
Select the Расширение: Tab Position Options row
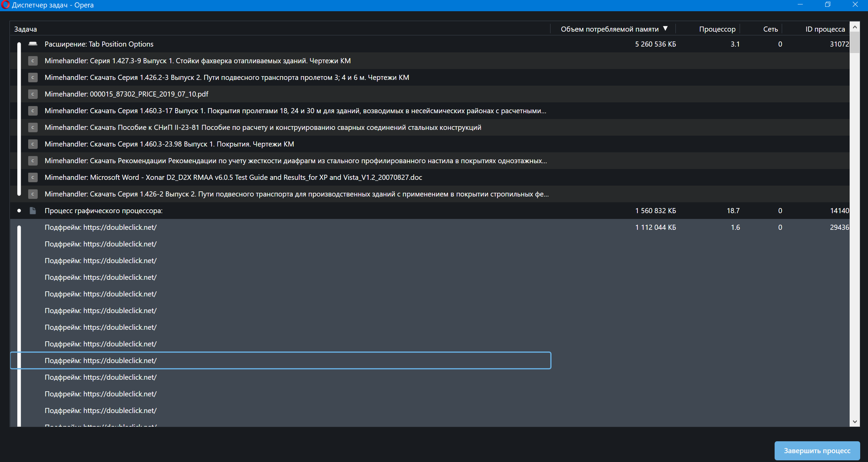pyautogui.click(x=430, y=44)
